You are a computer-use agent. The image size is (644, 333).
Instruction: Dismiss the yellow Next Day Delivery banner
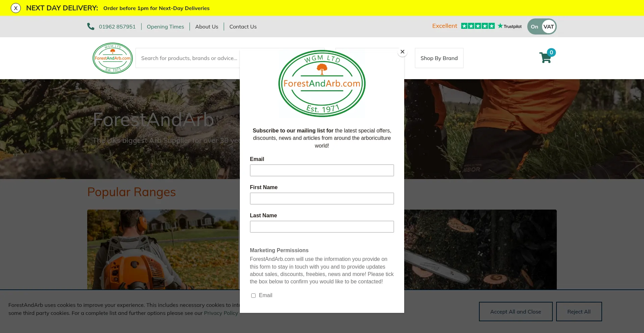coord(16,8)
